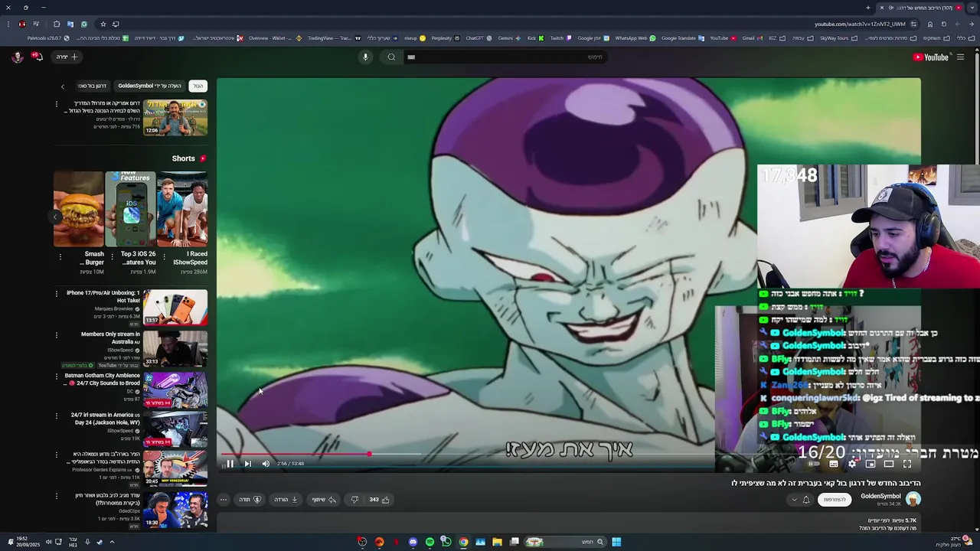Open player settings gear

[x=852, y=464]
